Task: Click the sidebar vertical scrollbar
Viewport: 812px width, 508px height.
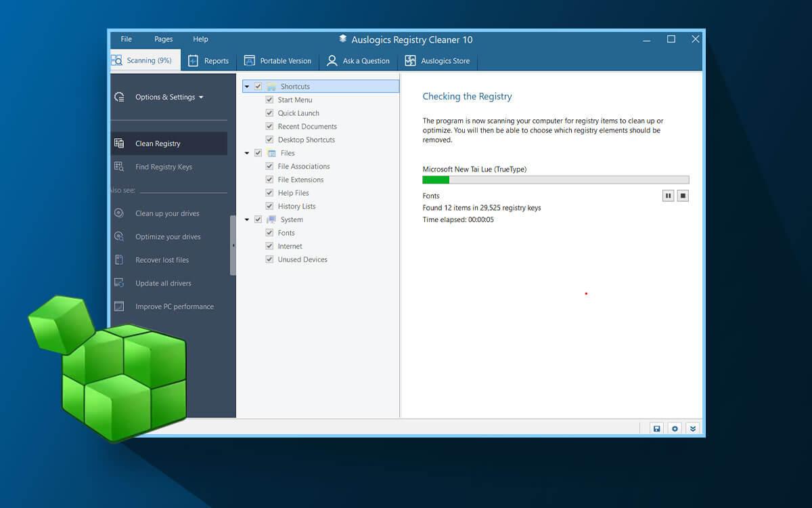Action: click(x=233, y=245)
